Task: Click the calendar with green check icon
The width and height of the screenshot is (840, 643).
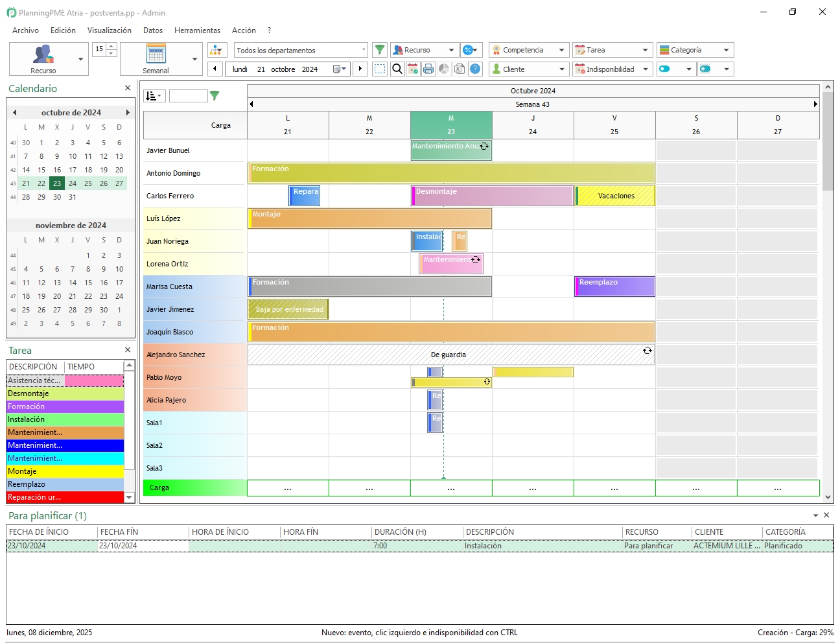Action: coord(413,69)
